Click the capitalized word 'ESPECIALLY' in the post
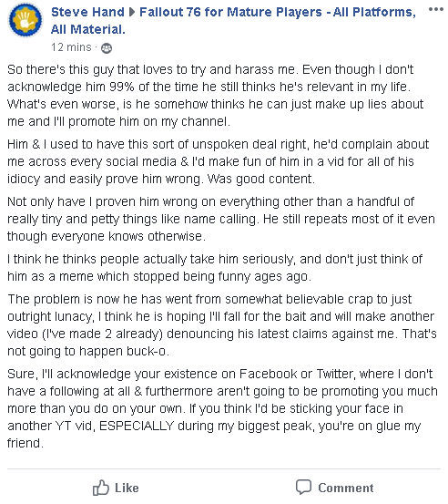 click(x=137, y=426)
